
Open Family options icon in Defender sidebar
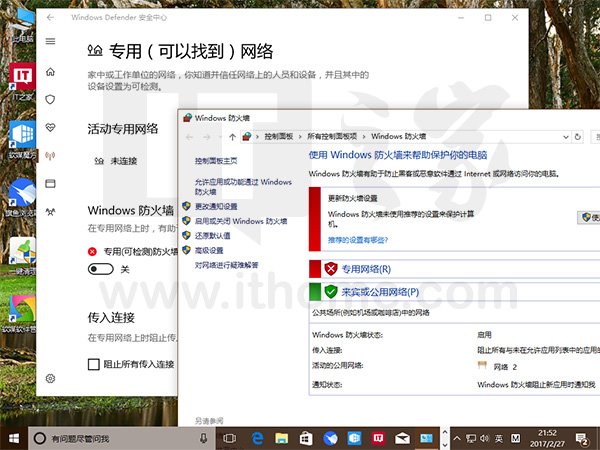[50, 212]
